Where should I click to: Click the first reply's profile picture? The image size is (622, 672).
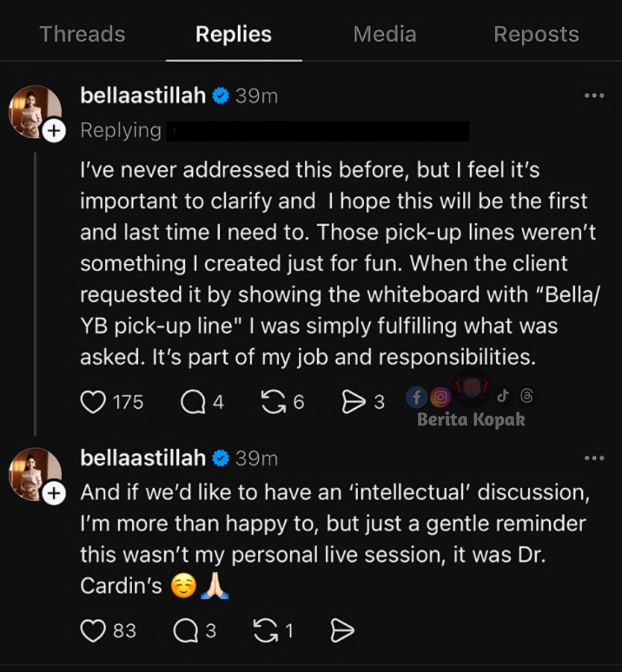pyautogui.click(x=34, y=111)
